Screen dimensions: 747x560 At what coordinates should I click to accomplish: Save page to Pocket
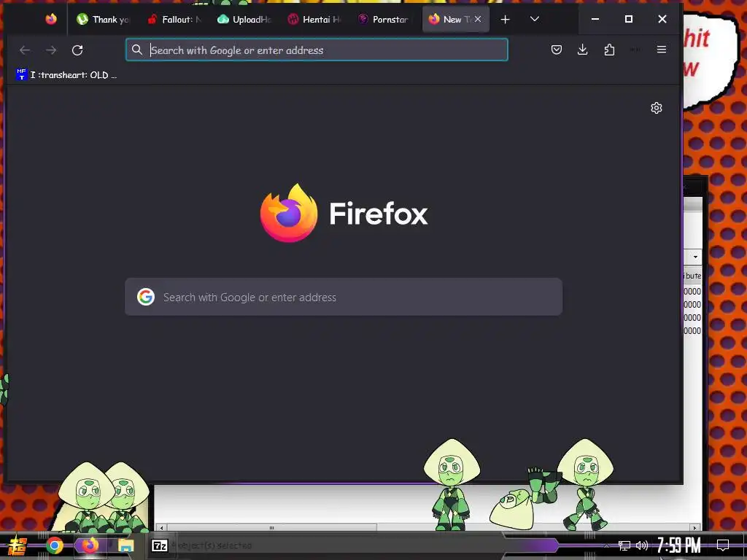557,50
